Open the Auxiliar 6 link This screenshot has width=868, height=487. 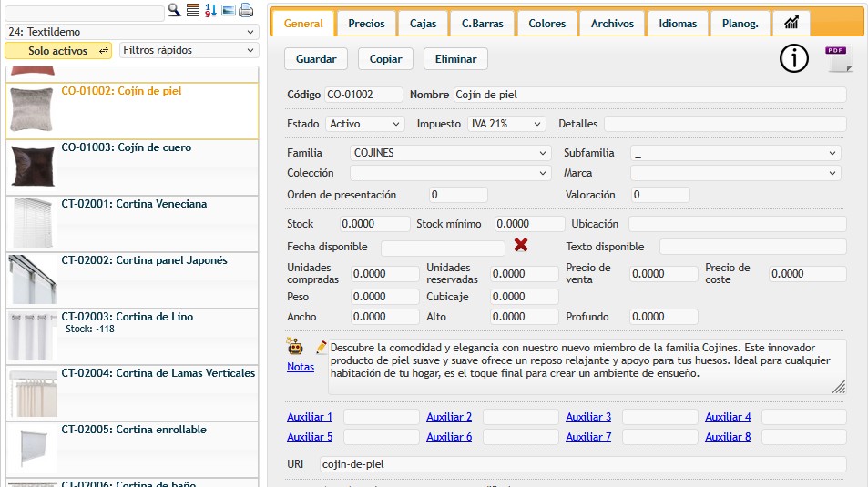click(x=449, y=437)
